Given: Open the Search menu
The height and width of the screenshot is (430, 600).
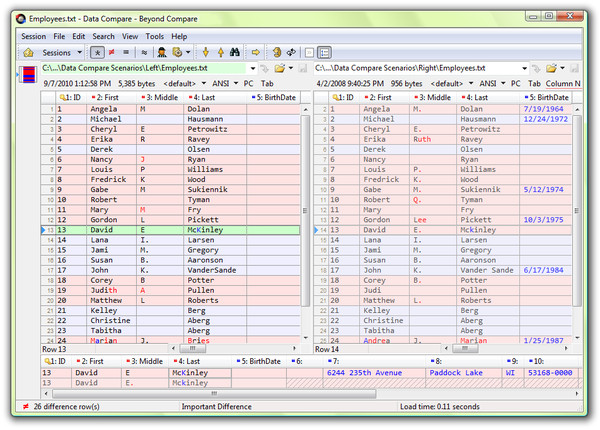Looking at the screenshot, I should point(103,36).
